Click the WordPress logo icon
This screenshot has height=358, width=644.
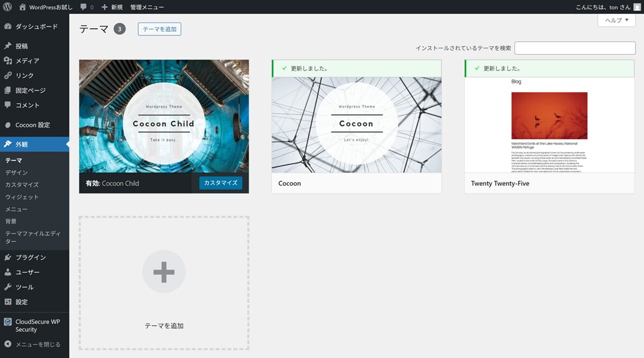(7, 7)
